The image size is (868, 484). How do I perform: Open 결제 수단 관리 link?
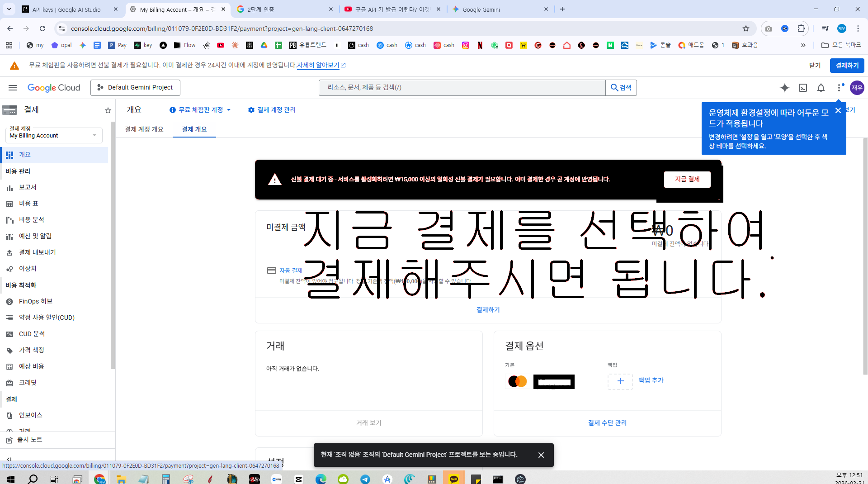tap(607, 423)
